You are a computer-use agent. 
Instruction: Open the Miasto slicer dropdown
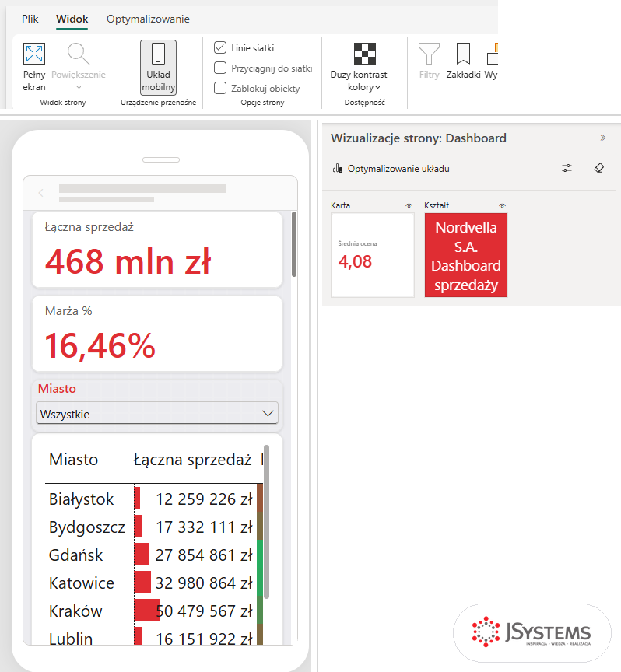tap(157, 413)
